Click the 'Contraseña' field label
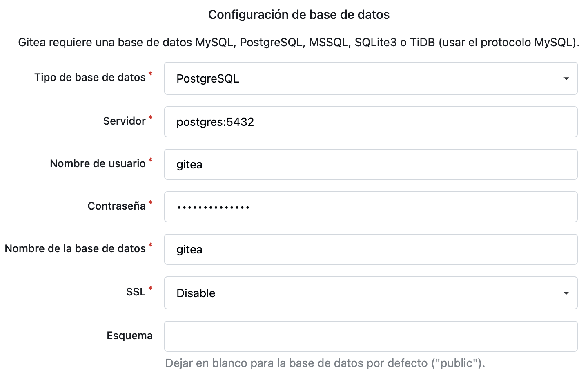Image resolution: width=588 pixels, height=376 pixels. [x=116, y=206]
